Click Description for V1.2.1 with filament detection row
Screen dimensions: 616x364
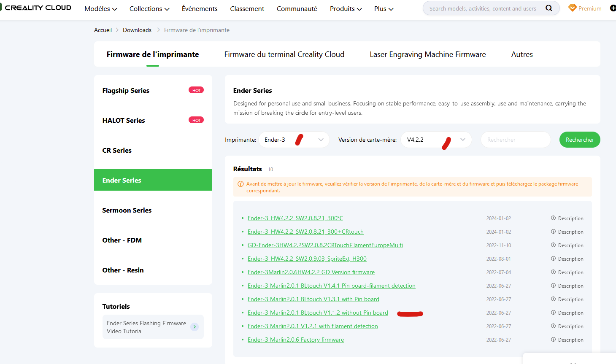point(567,326)
